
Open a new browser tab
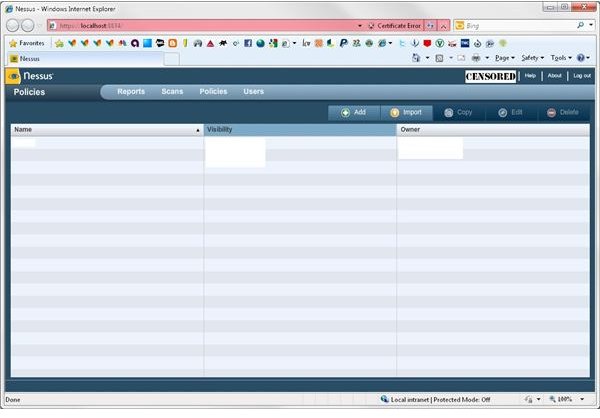(x=172, y=59)
